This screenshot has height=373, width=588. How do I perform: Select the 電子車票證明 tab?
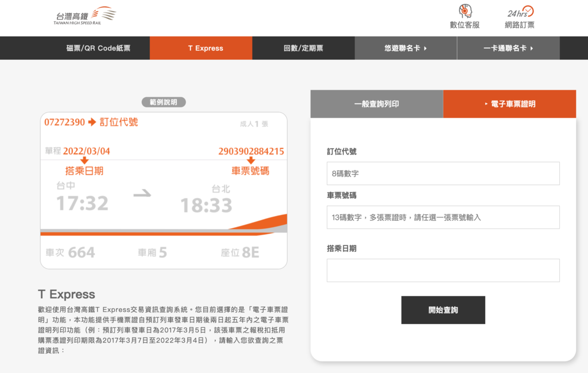pyautogui.click(x=510, y=104)
